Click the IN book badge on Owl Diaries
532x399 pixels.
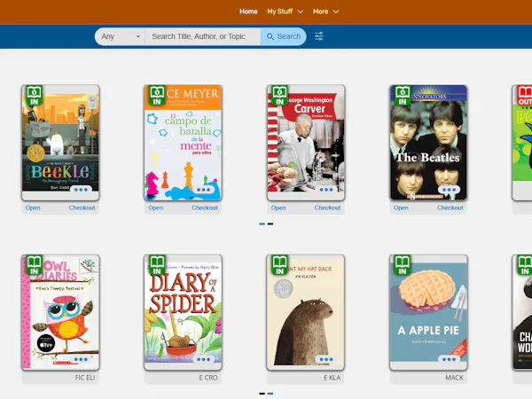click(35, 265)
